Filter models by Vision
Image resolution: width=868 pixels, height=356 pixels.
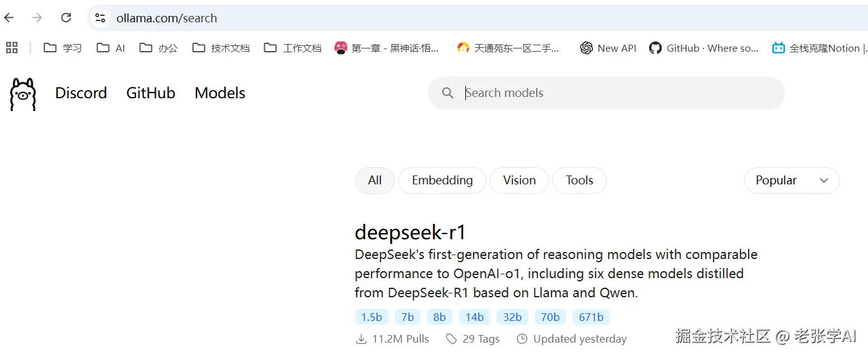pos(519,181)
